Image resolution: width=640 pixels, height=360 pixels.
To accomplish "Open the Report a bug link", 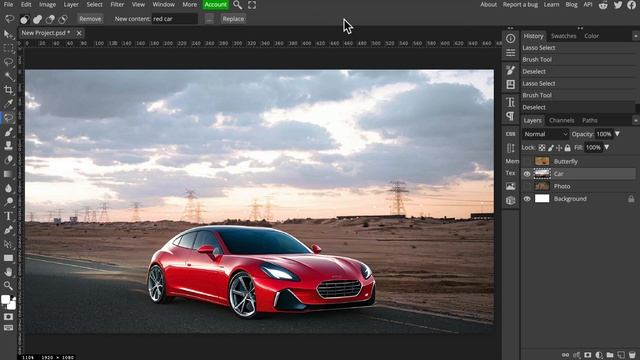I will (520, 4).
